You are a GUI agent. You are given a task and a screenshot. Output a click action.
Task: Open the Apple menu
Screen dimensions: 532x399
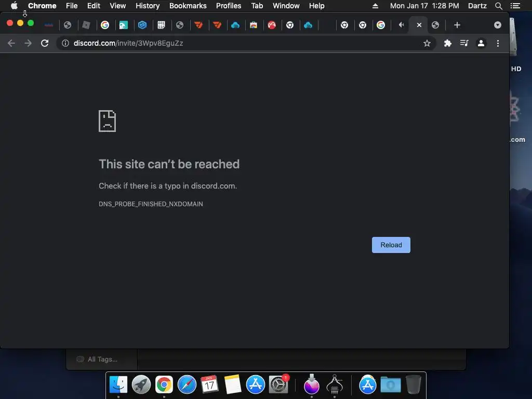click(x=14, y=6)
